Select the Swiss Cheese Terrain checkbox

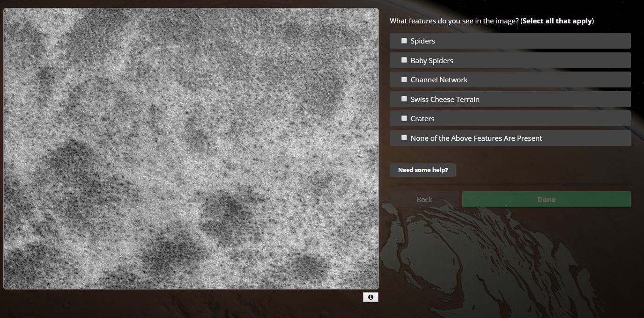pyautogui.click(x=404, y=99)
